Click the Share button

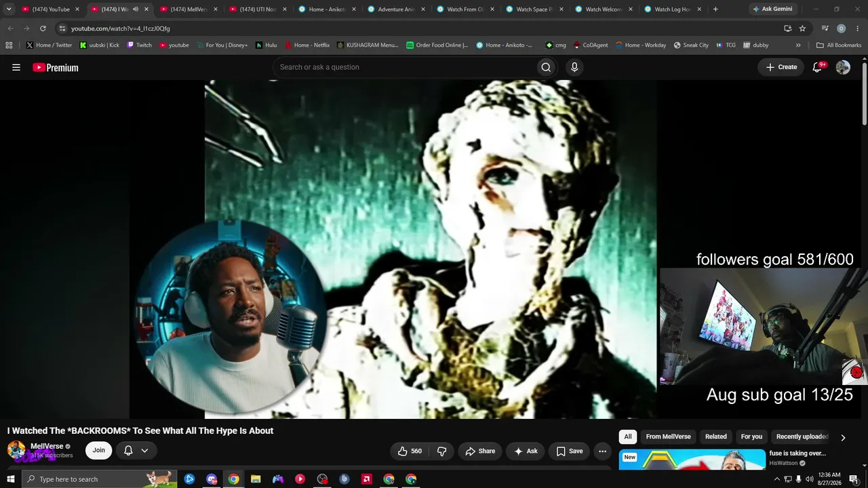(x=480, y=451)
